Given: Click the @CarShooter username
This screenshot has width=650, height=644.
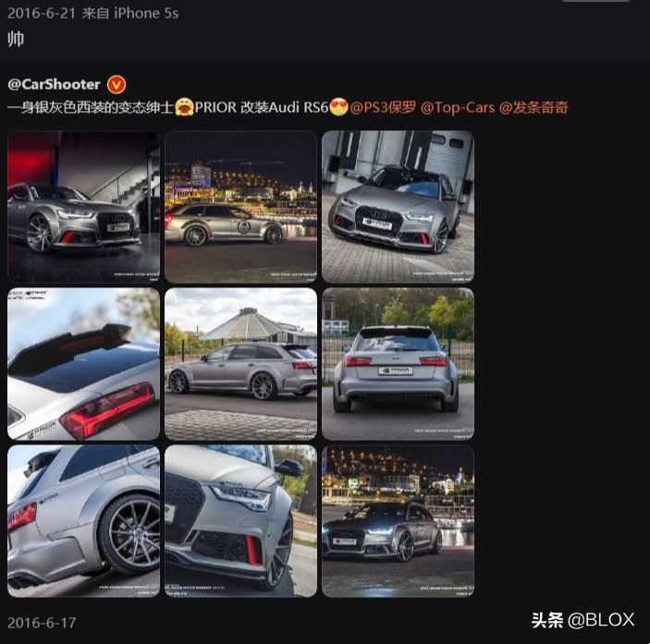Looking at the screenshot, I should (x=54, y=84).
